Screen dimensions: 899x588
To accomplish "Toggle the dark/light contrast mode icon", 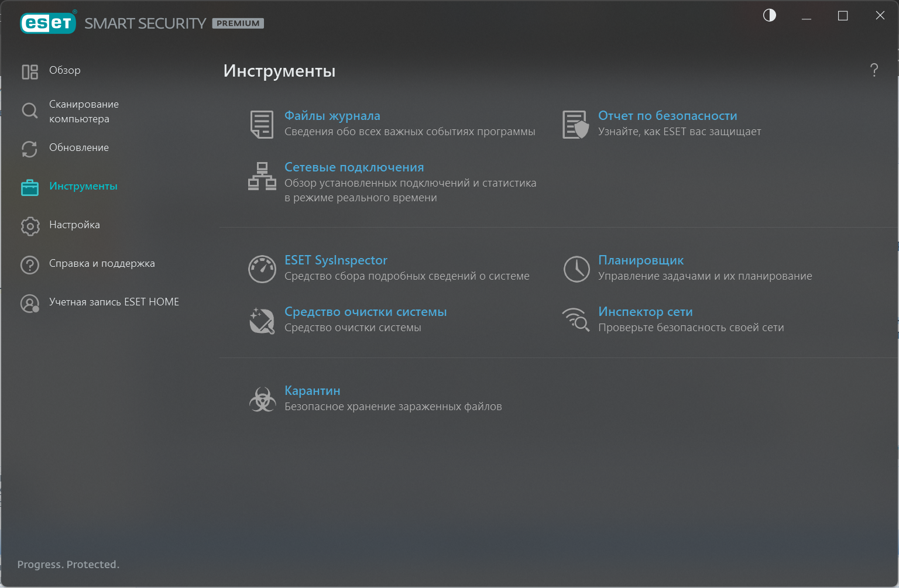I will pos(769,15).
